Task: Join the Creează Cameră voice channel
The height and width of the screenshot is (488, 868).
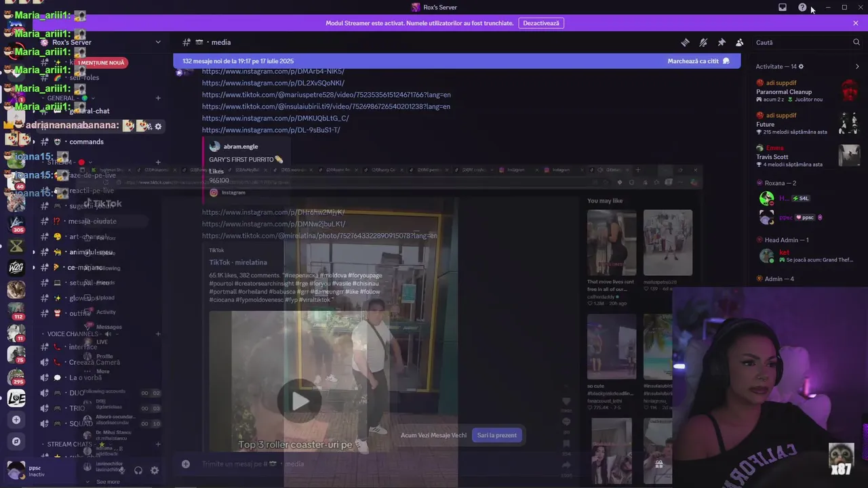Action: click(x=100, y=363)
